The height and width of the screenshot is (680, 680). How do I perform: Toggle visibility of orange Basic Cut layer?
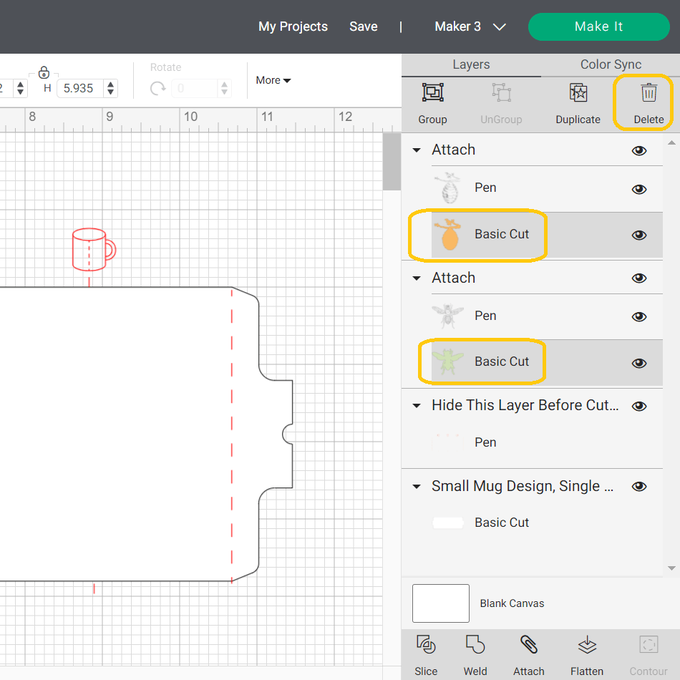click(x=639, y=235)
